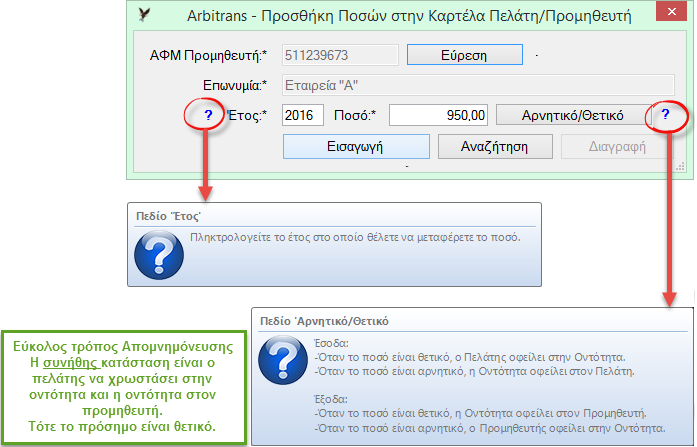Click the line 'ο Πελάτης οφείλει στην Οντότητα'
Image resolution: width=697 pixels, height=447 pixels.
[470, 357]
